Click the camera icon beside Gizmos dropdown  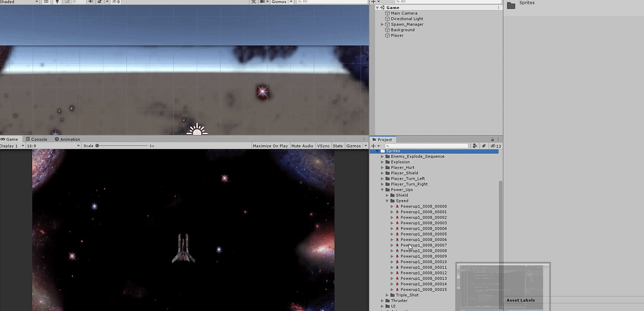click(264, 2)
